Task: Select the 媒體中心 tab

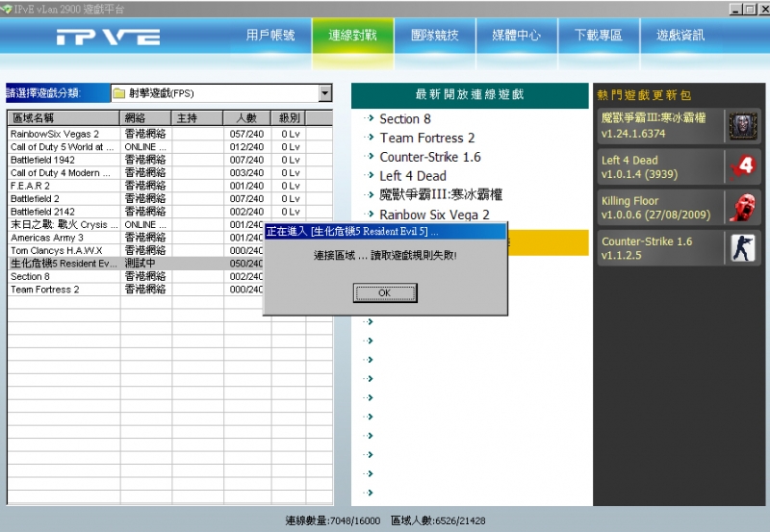Action: pyautogui.click(x=516, y=36)
